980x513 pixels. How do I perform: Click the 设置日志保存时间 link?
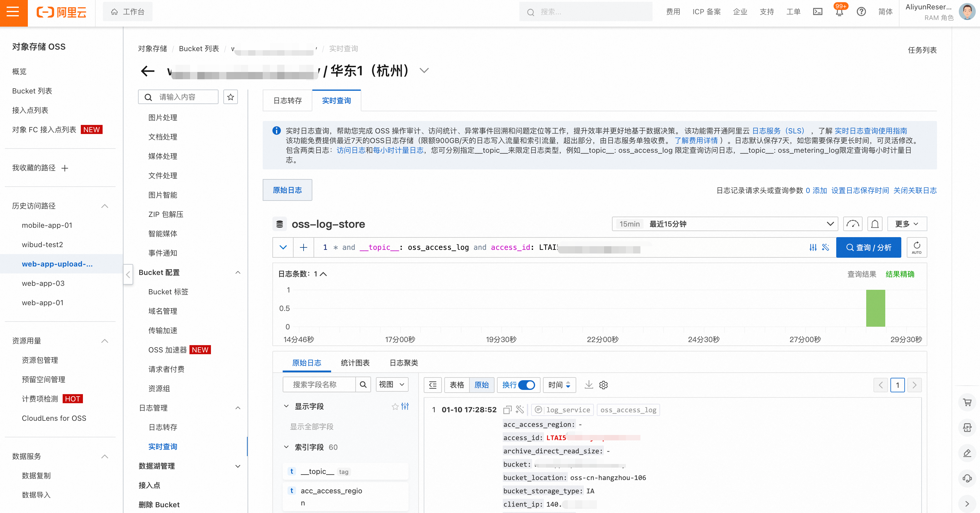860,191
